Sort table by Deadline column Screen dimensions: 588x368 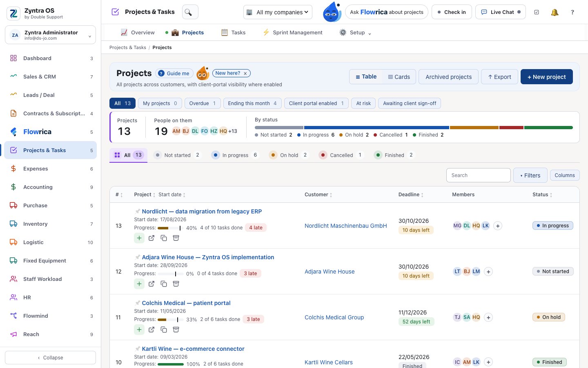[x=411, y=195]
